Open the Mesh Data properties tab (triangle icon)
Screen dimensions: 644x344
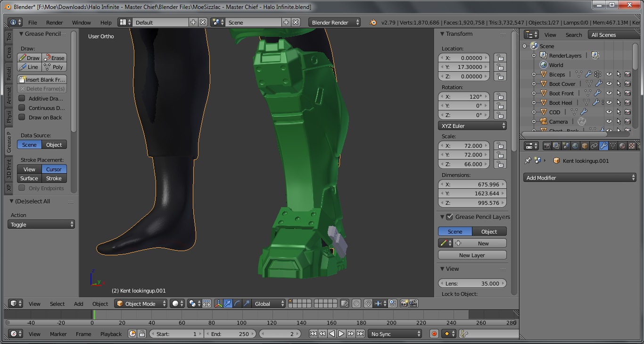[613, 146]
